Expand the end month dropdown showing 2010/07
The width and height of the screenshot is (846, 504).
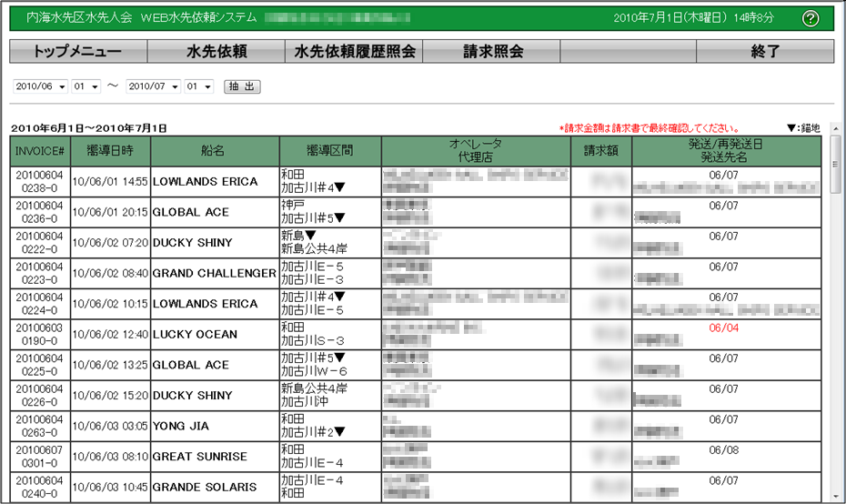click(x=153, y=86)
